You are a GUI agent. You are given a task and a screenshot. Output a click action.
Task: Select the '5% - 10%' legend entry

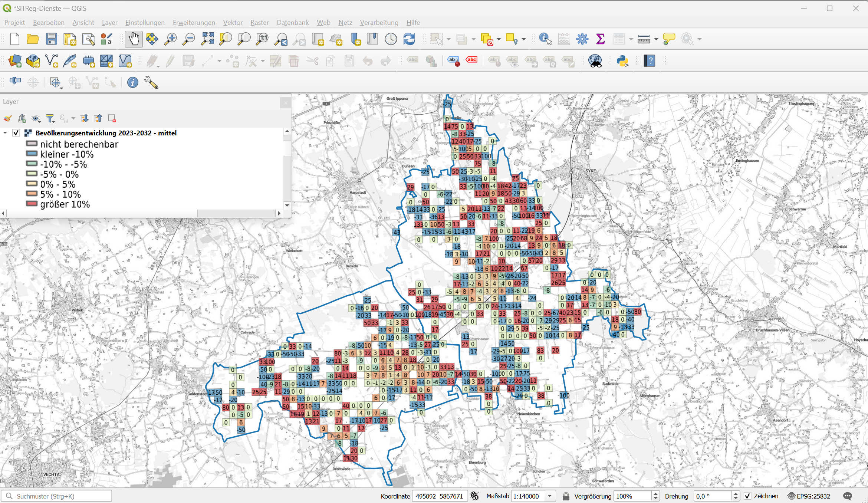coord(60,194)
